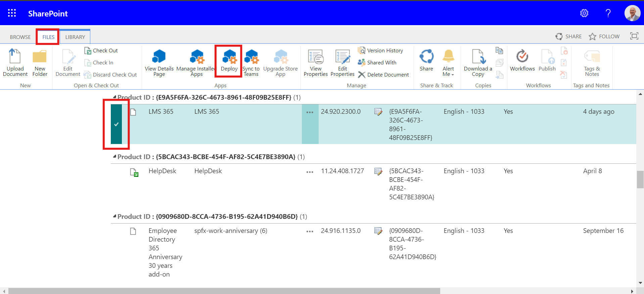Collapse the Product ID 5BCAC343 group

tap(115, 156)
